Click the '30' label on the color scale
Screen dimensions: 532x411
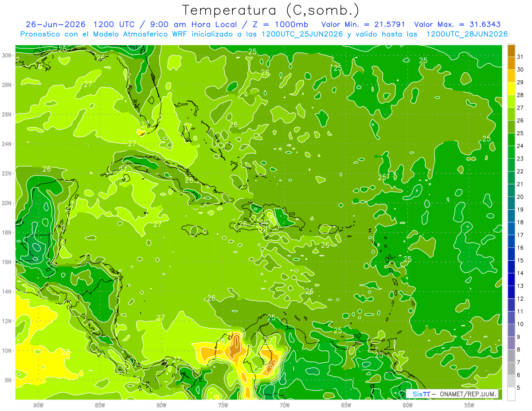click(520, 70)
